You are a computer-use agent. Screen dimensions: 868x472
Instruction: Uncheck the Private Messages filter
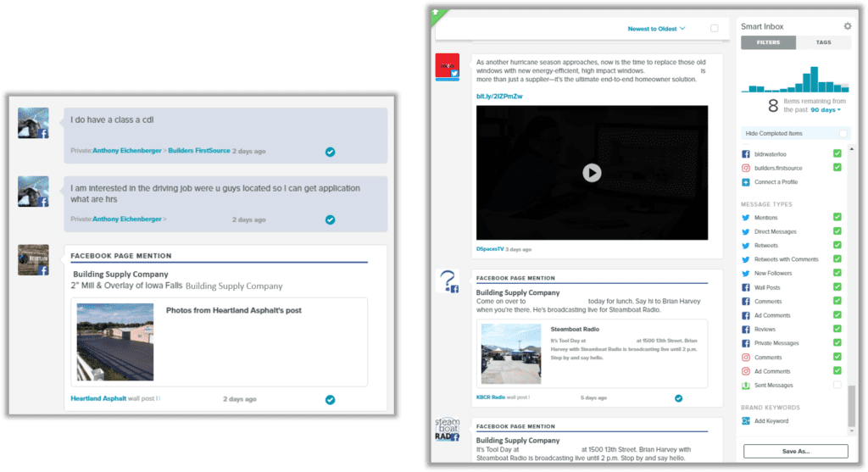point(837,342)
